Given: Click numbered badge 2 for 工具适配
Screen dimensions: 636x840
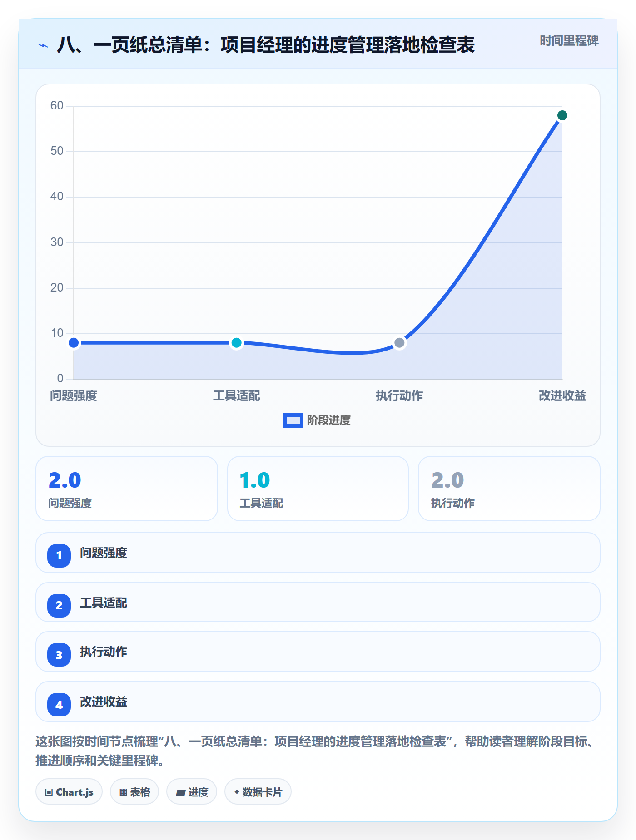Looking at the screenshot, I should (x=59, y=605).
